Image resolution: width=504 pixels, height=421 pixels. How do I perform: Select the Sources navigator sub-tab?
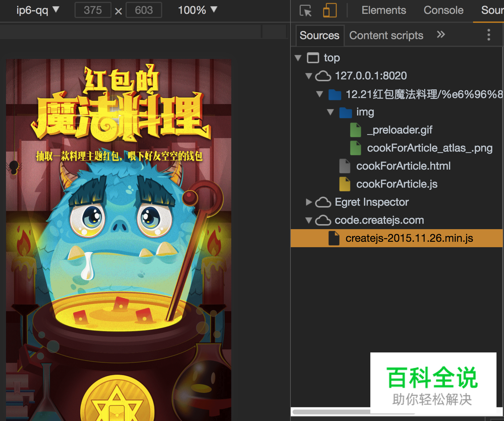320,35
